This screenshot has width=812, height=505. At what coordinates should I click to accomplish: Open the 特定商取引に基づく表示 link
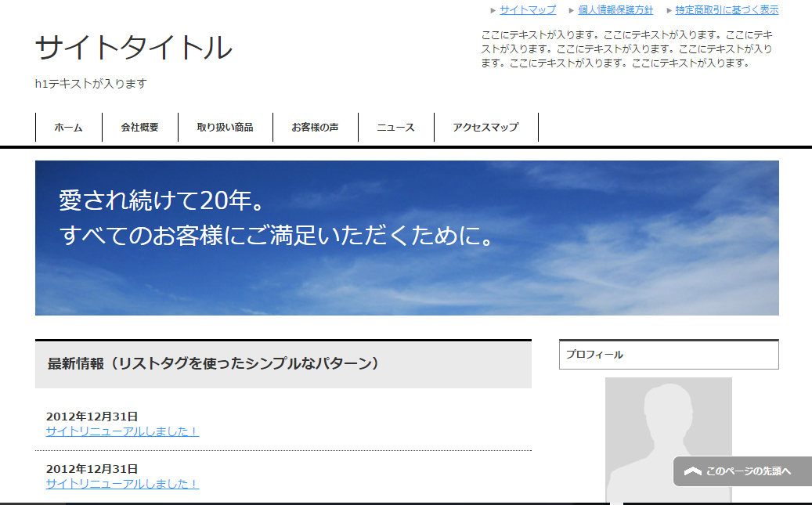click(x=727, y=10)
